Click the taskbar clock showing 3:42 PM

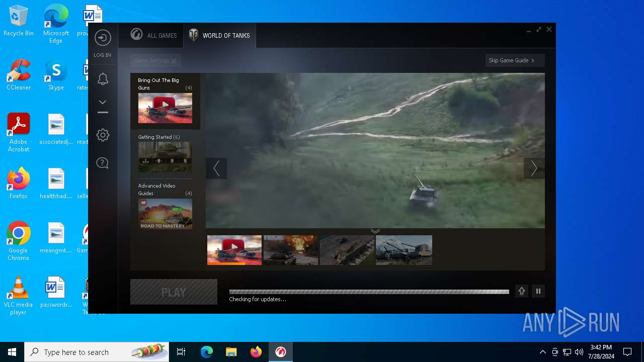(x=601, y=352)
